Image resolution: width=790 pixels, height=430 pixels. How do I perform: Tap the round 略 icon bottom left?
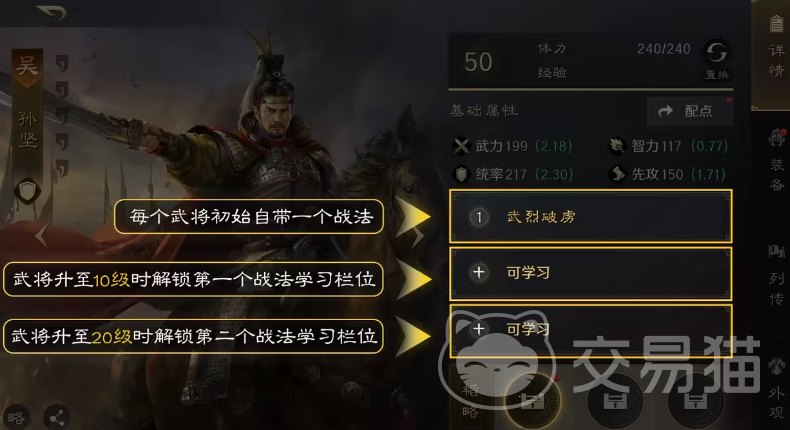pos(16,417)
